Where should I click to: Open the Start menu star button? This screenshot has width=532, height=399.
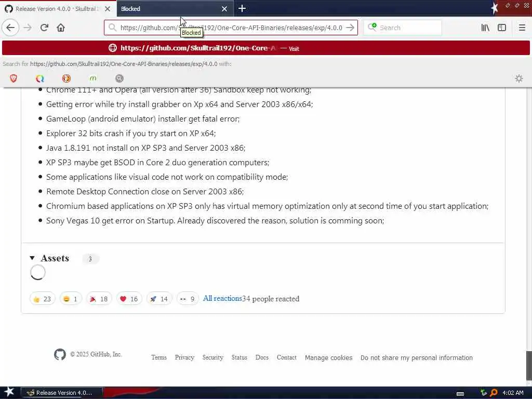point(9,392)
